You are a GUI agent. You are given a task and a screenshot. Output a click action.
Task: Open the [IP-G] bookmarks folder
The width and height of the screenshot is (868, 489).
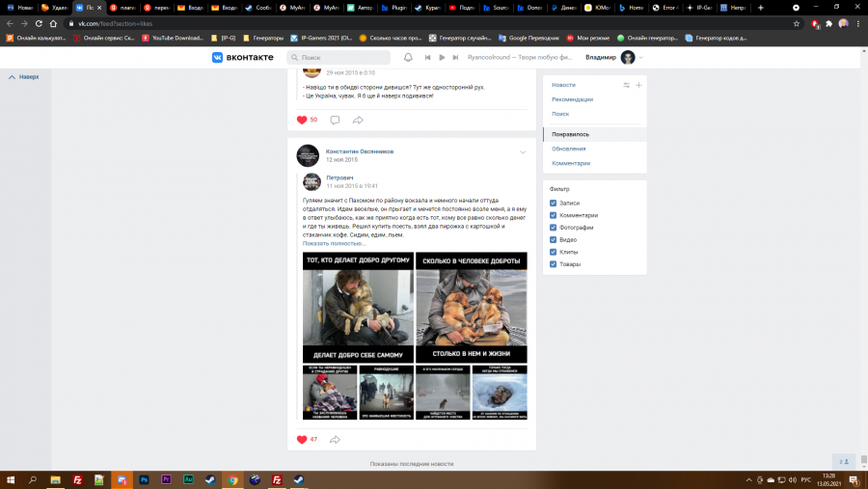tap(224, 38)
